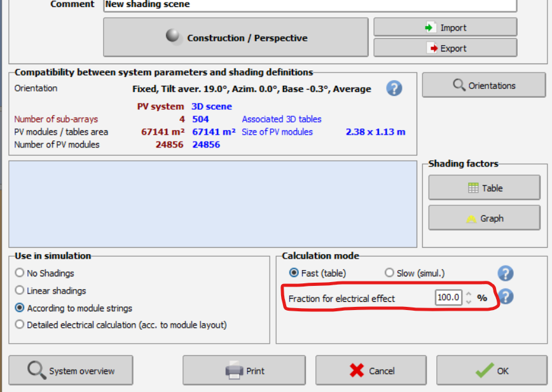Export the shading scene
Image resolution: width=552 pixels, height=392 pixels.
445,48
